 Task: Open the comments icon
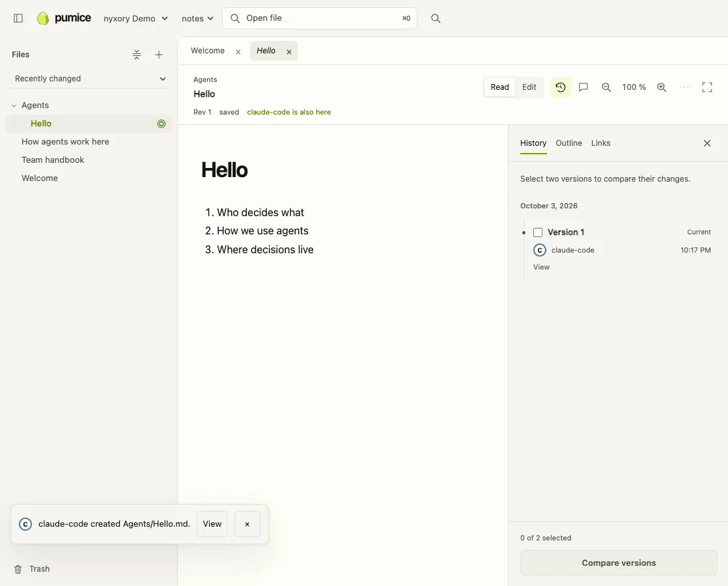tap(583, 87)
